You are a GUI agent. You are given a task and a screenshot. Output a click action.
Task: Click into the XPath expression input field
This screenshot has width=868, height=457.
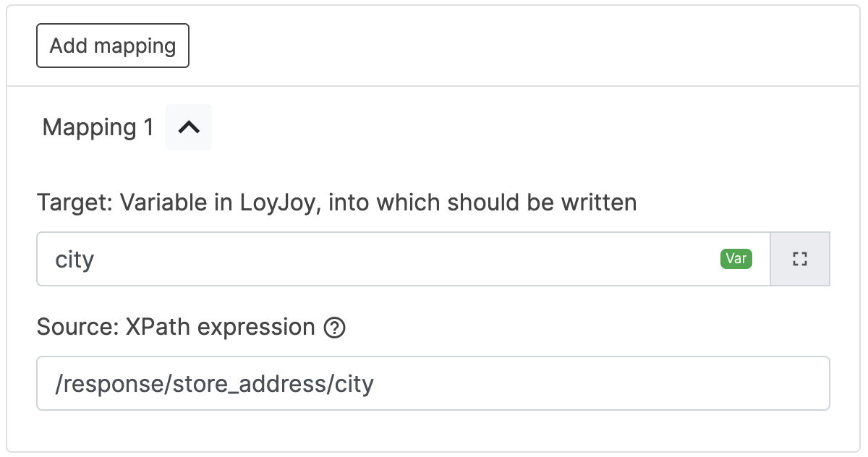click(x=433, y=383)
